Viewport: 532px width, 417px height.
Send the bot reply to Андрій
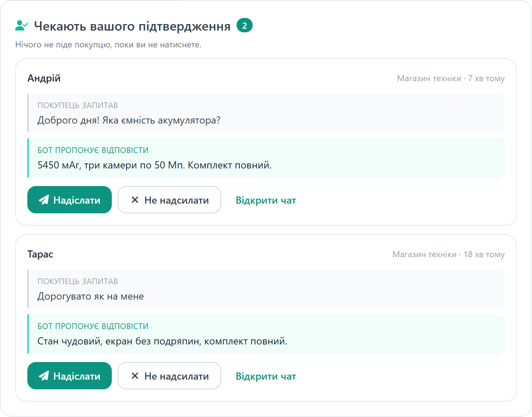click(69, 200)
